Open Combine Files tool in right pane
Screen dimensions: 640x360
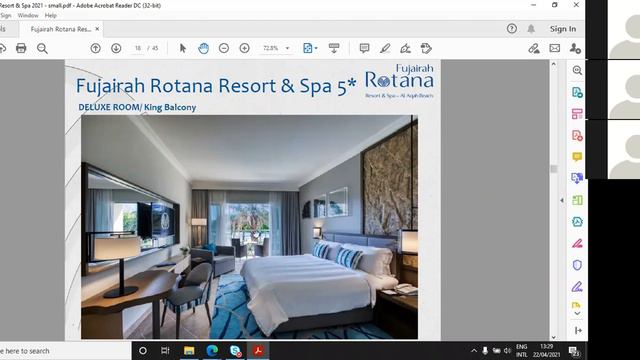click(577, 178)
